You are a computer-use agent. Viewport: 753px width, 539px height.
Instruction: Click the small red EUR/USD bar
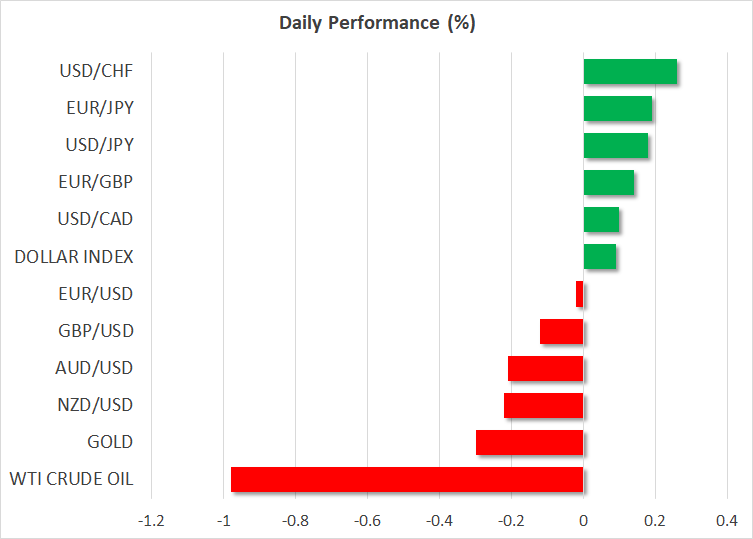click(579, 294)
